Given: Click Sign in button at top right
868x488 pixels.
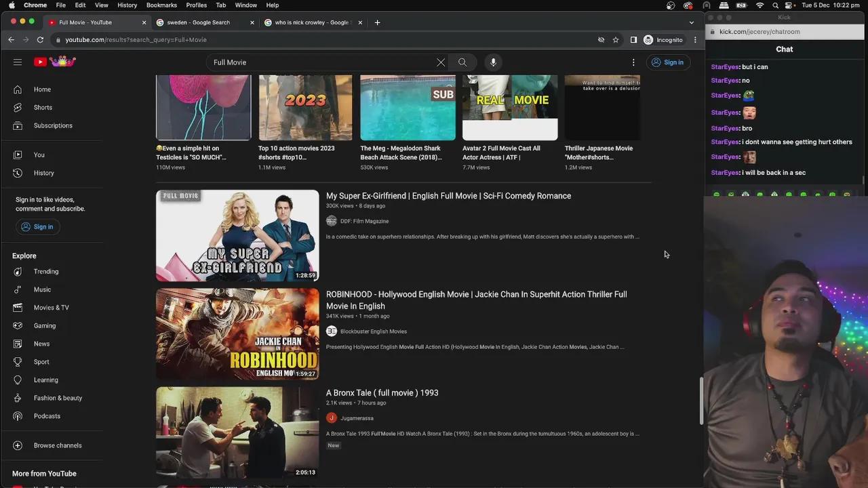Looking at the screenshot, I should pyautogui.click(x=667, y=62).
